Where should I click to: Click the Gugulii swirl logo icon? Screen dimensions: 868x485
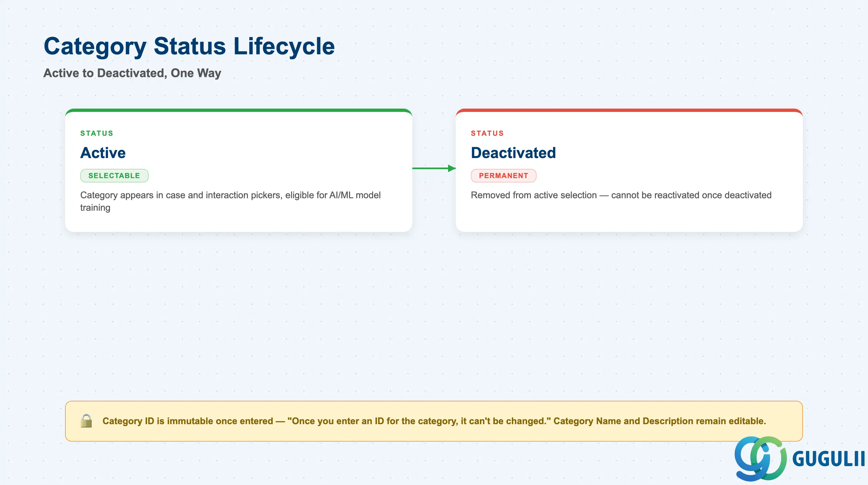[x=761, y=459]
